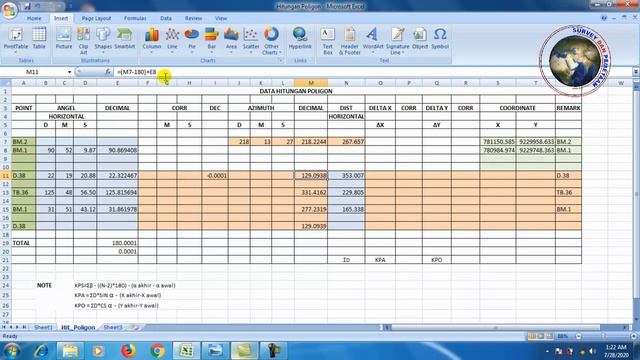This screenshot has width=640, height=360.
Task: Open the Home ribbon tab
Action: pos(34,18)
